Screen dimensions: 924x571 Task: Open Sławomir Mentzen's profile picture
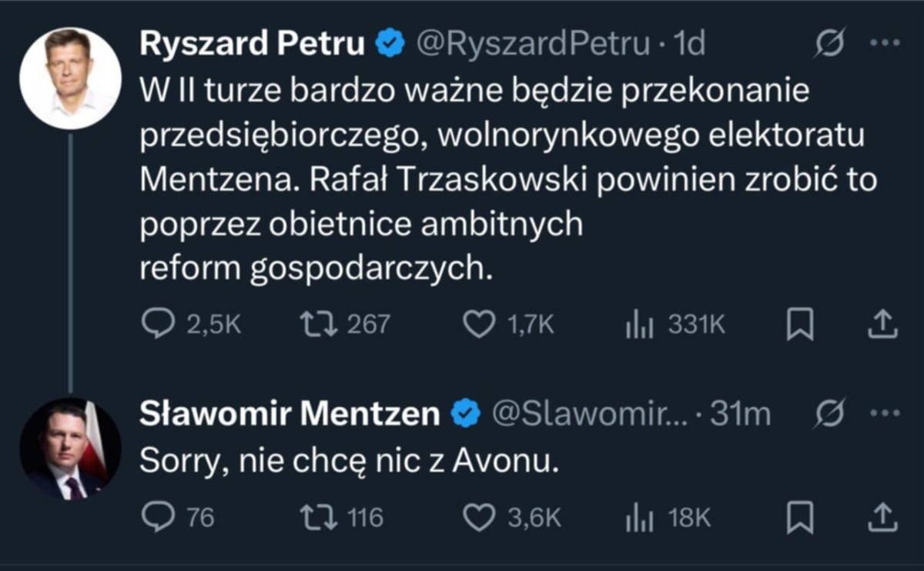click(x=70, y=448)
